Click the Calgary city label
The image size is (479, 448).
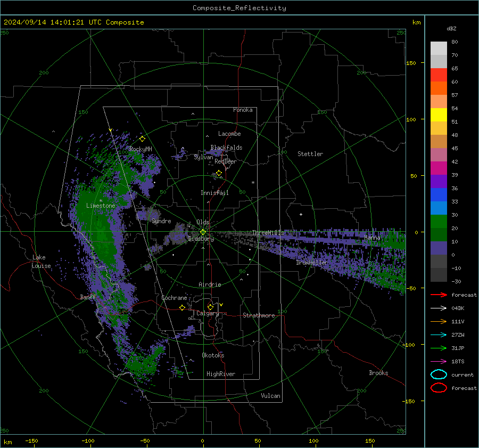[208, 313]
